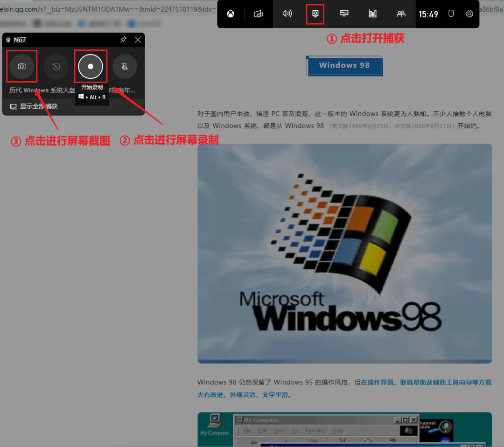This screenshot has width=504, height=447.
Task: Focus the browser address bar URL
Action: pos(108,9)
